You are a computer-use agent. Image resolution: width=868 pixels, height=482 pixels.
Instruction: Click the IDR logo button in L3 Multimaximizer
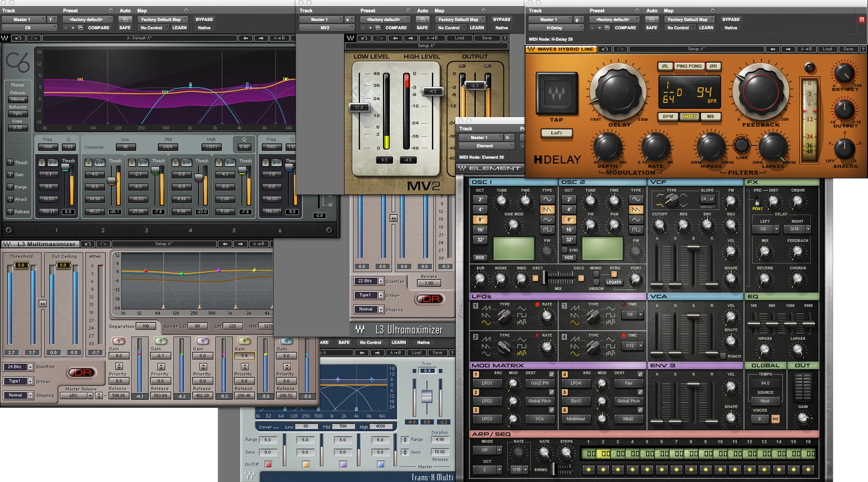tap(81, 373)
